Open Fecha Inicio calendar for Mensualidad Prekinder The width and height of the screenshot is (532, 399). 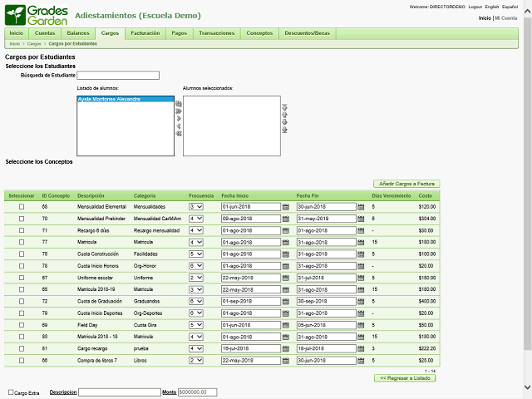286,219
